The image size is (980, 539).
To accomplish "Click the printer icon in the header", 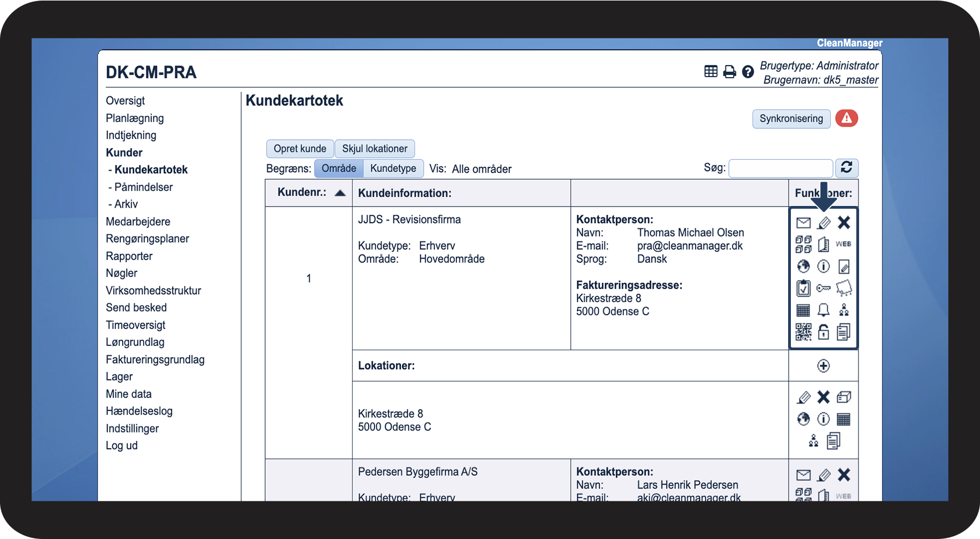I will 729,72.
